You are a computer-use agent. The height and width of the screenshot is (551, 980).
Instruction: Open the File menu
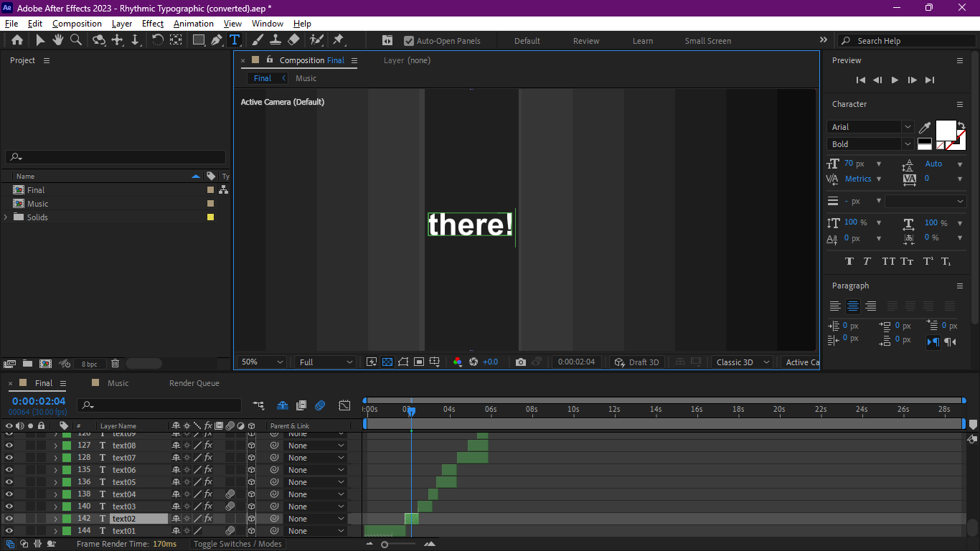pos(11,24)
